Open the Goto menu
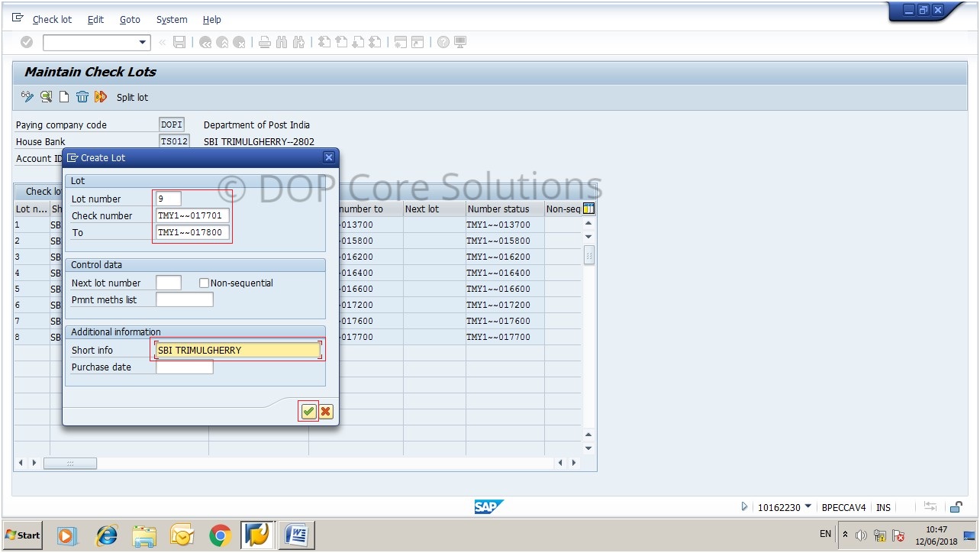980x553 pixels. pyautogui.click(x=130, y=19)
